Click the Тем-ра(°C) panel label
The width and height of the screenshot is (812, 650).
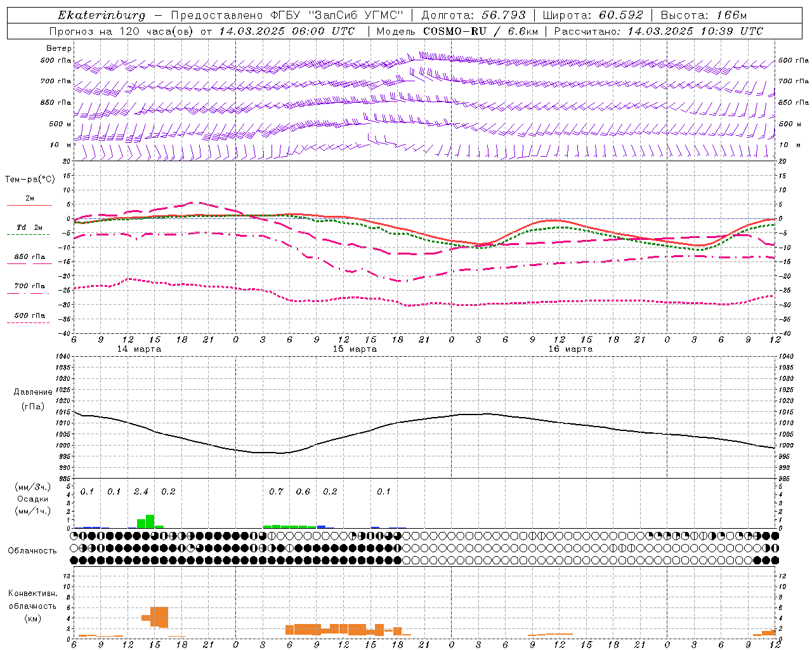click(30, 180)
